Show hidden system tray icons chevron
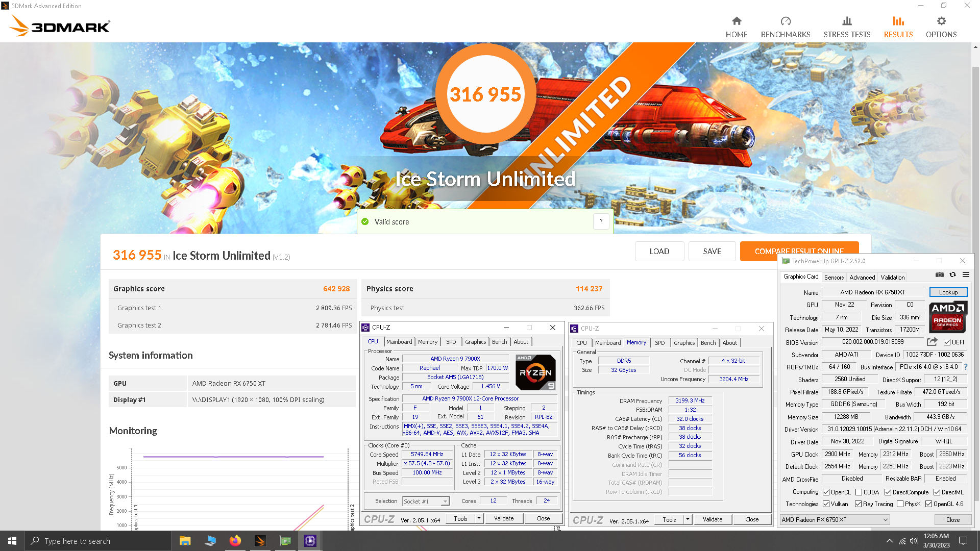 [x=889, y=541]
